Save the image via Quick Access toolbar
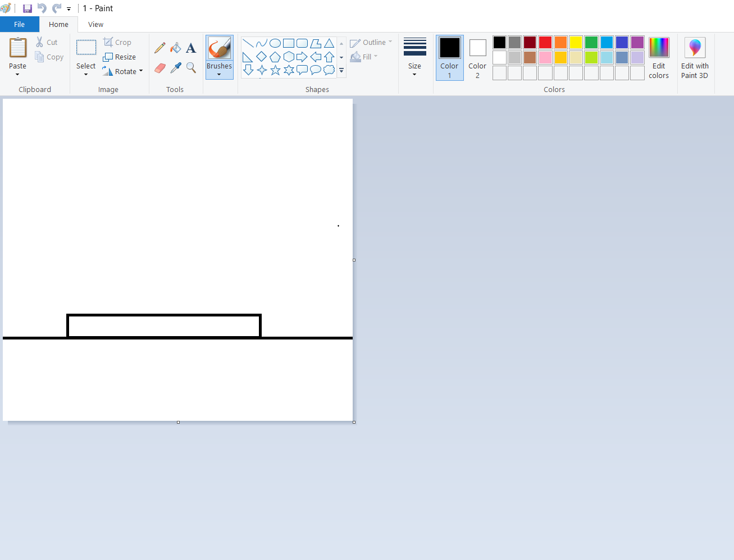 [x=26, y=8]
